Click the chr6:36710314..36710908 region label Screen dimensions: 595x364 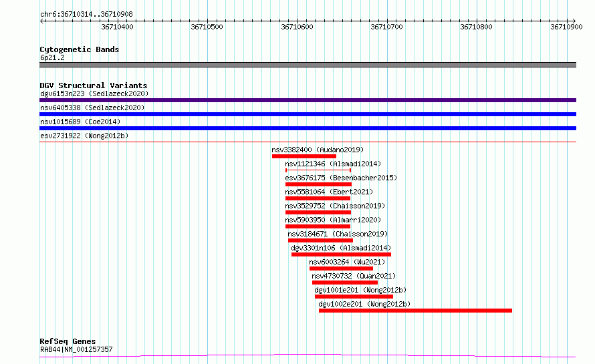pyautogui.click(x=86, y=14)
